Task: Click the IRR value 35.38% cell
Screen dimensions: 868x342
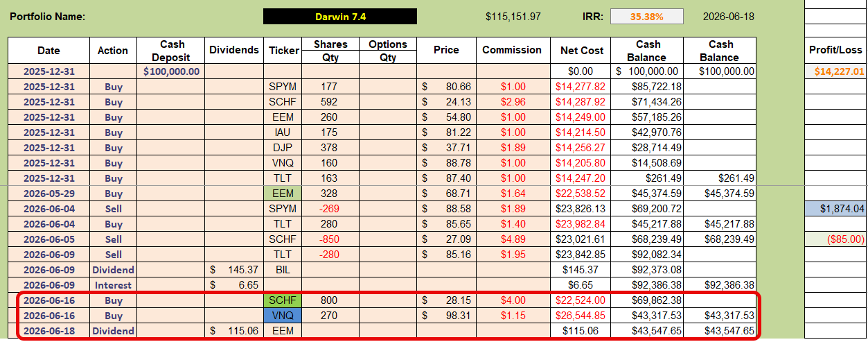Action: click(646, 16)
